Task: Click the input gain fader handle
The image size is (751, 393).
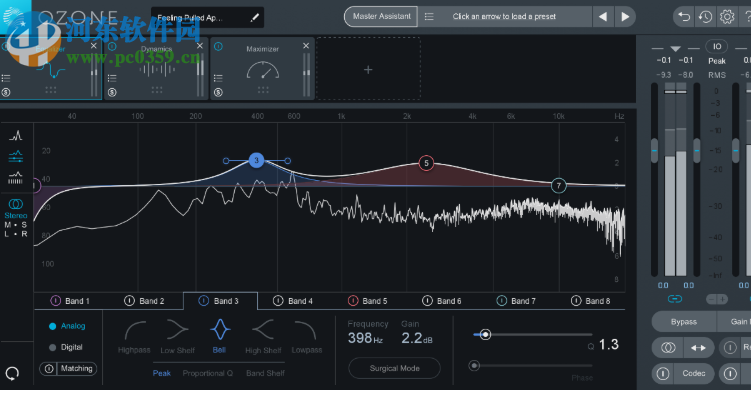Action: click(654, 150)
